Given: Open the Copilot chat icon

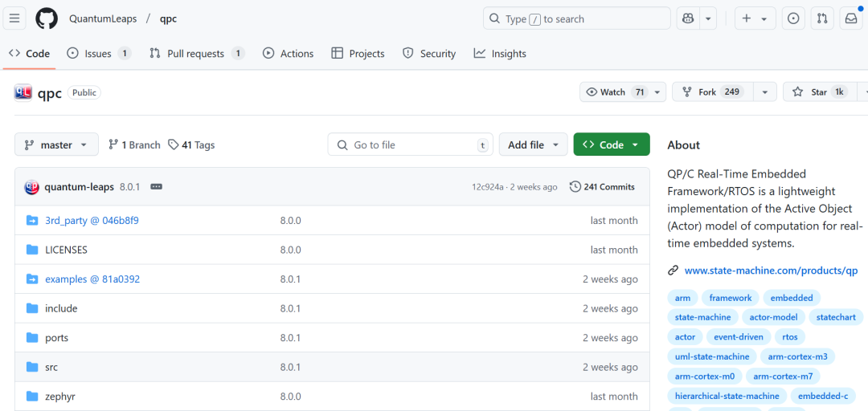Looking at the screenshot, I should [688, 18].
